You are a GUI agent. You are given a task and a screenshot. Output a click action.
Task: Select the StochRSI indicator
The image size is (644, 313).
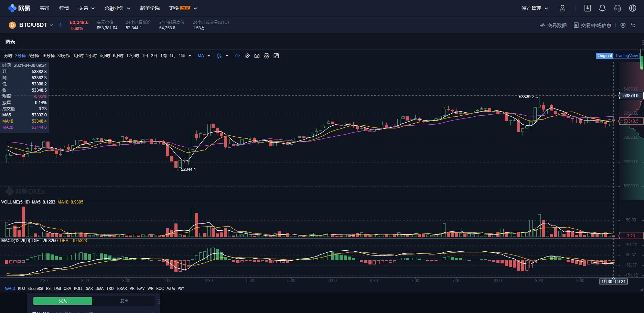tap(35, 289)
